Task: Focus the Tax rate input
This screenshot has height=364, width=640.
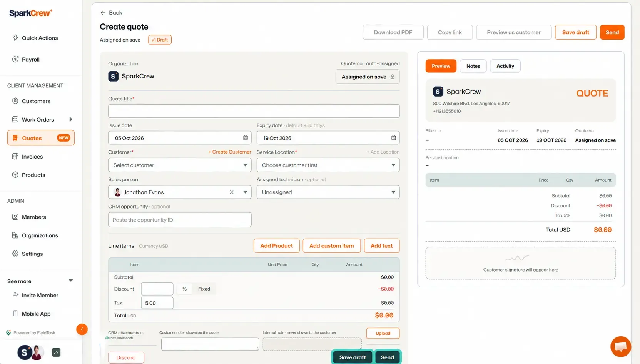Action: point(157,303)
